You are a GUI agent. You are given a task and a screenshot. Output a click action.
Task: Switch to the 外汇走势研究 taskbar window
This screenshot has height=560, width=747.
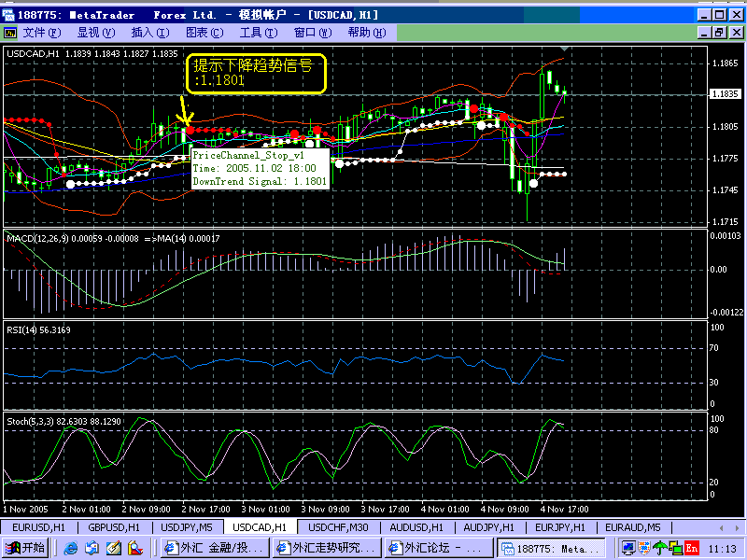328,548
